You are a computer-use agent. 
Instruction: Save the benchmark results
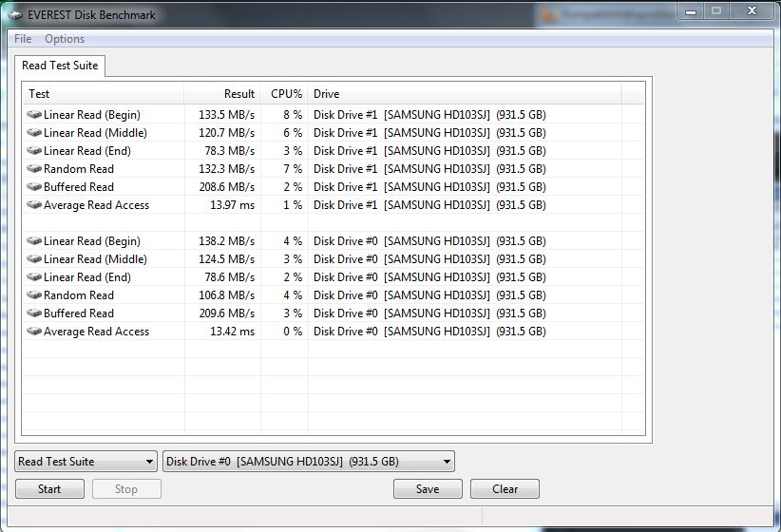(x=428, y=489)
